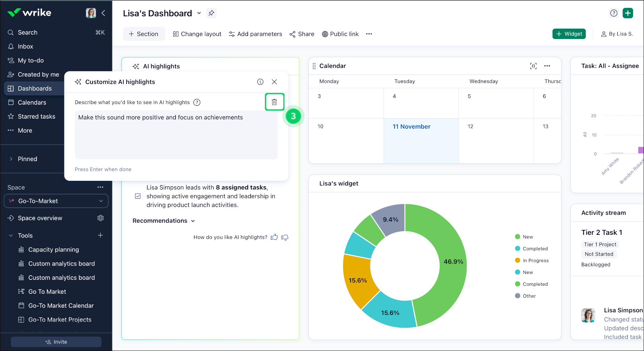This screenshot has width=644, height=351.
Task: Pin the dashboard with the pin icon
Action: [x=212, y=13]
